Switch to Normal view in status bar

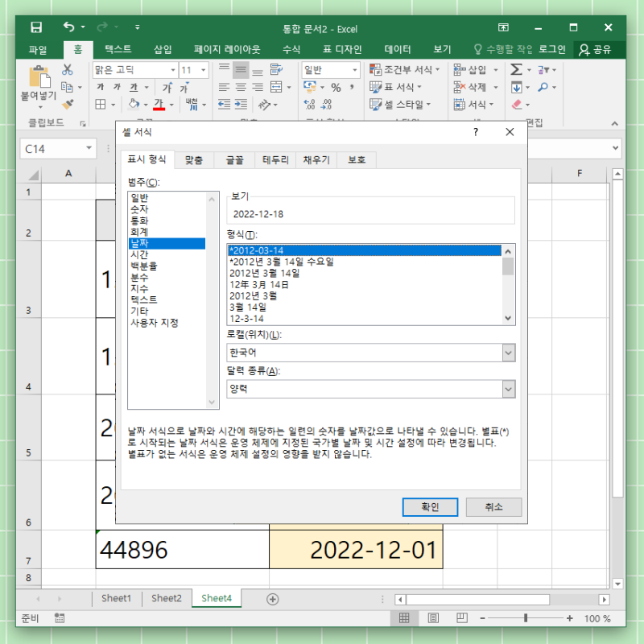[404, 617]
